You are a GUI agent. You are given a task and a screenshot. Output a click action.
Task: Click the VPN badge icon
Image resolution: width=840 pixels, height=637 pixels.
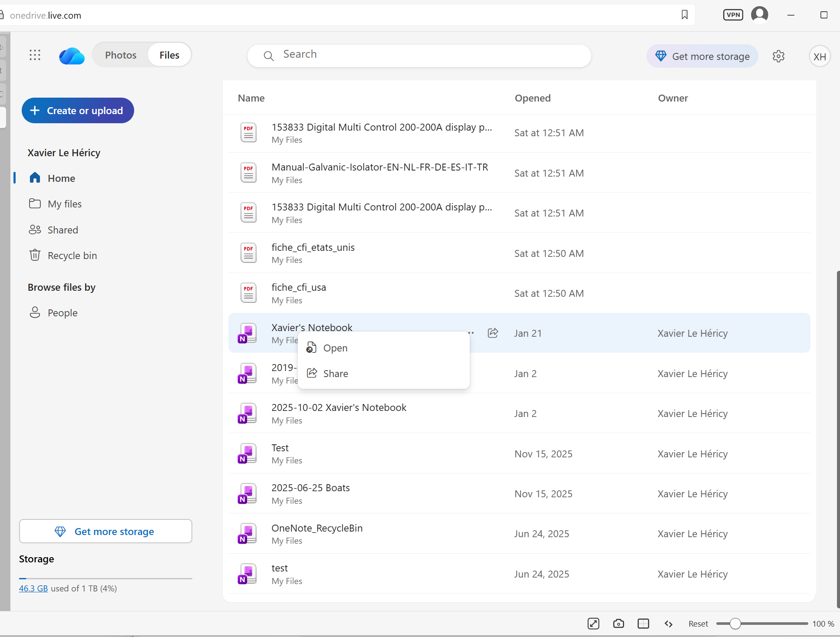[733, 15]
